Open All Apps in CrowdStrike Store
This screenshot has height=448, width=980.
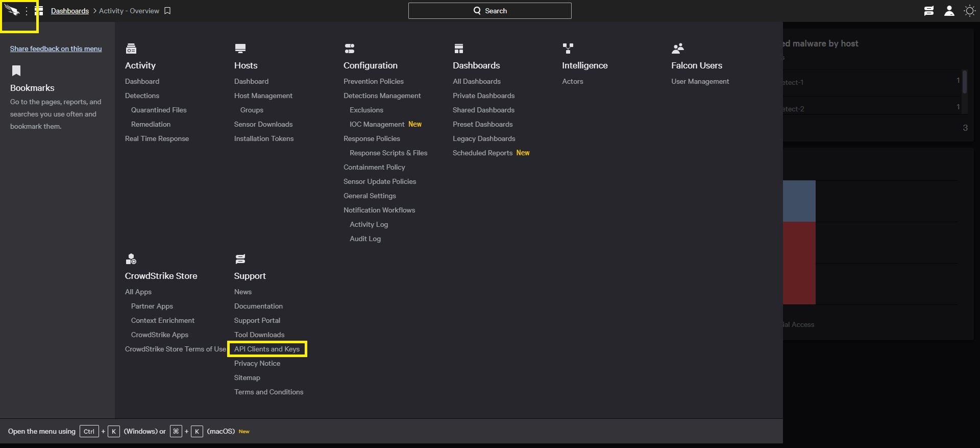click(138, 292)
